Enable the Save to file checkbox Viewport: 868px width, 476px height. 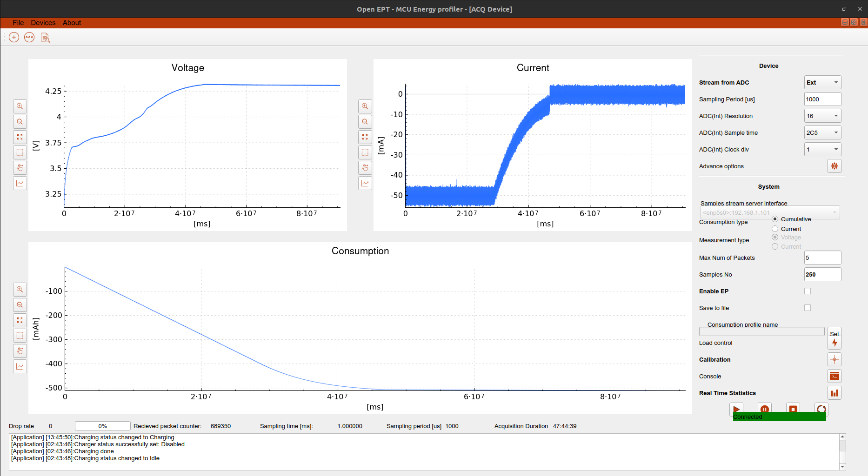[807, 307]
